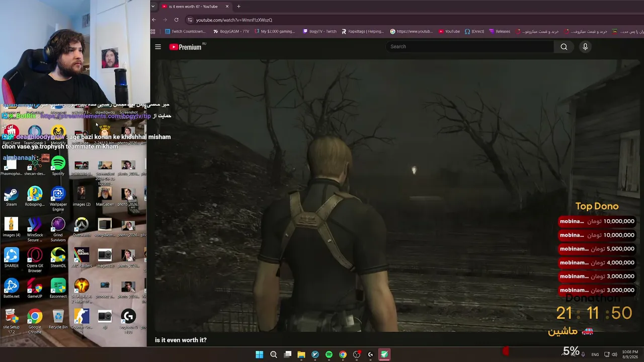Open the clock and date flyout
This screenshot has height=362, width=644.
click(630, 354)
